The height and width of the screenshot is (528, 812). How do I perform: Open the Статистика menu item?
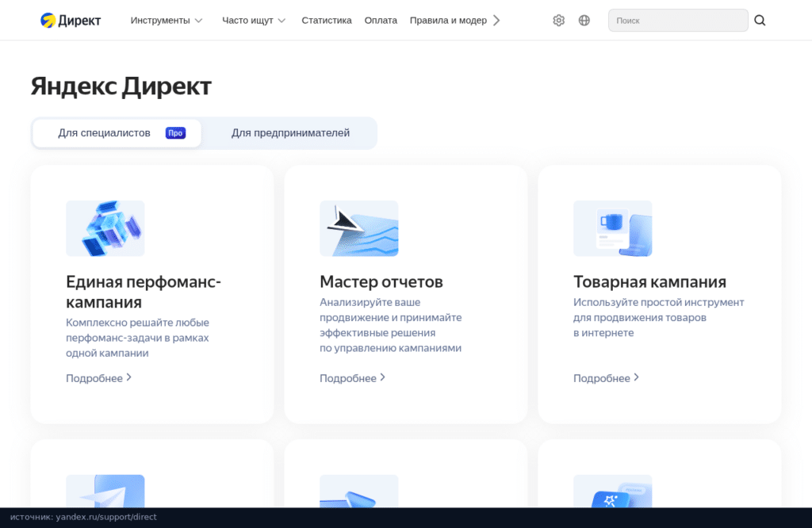click(x=326, y=20)
